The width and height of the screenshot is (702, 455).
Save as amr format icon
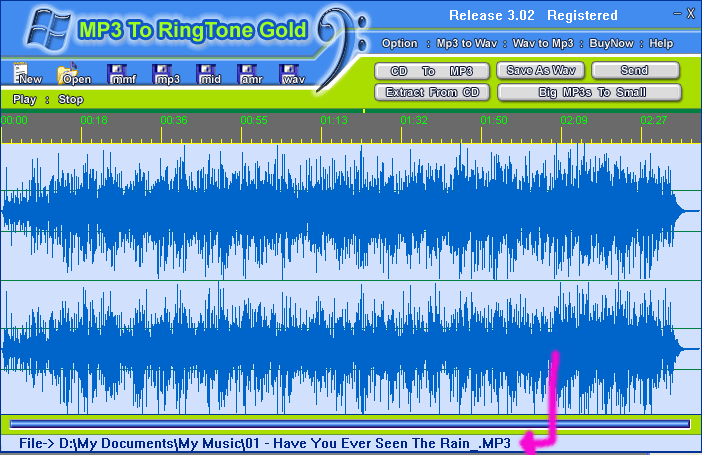[x=250, y=74]
